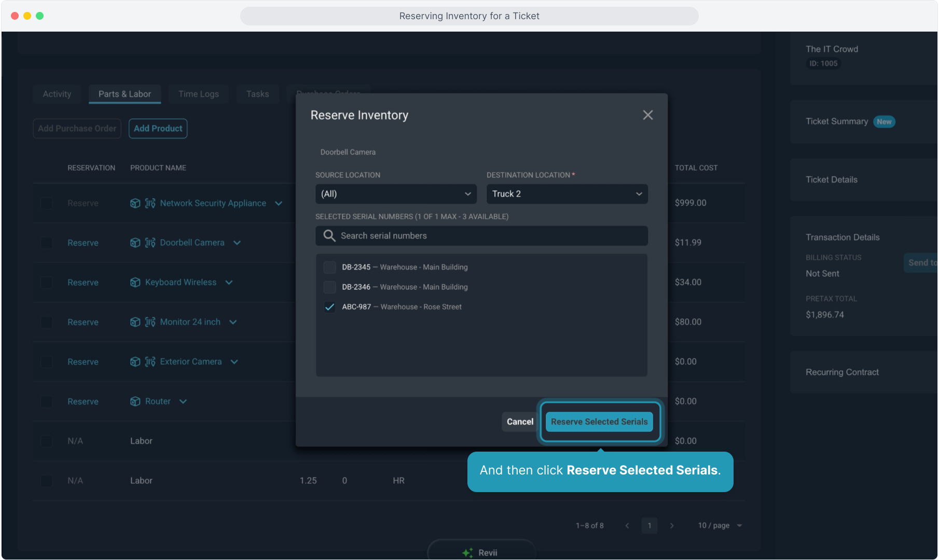Screen dimensions: 939x560
Task: Click the search magnifier icon in serial search
Action: (x=329, y=236)
